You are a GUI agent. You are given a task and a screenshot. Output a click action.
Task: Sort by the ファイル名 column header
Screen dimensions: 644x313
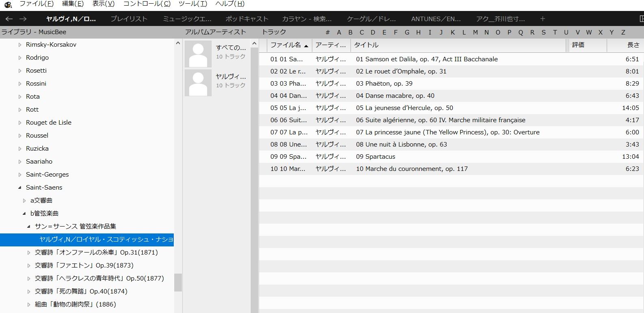(289, 45)
